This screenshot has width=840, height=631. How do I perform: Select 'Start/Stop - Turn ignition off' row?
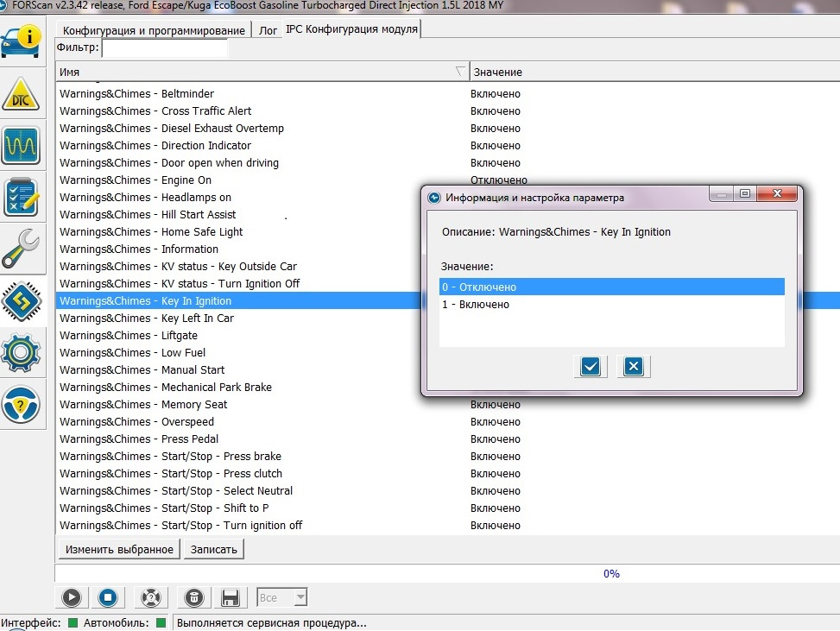(x=448, y=526)
